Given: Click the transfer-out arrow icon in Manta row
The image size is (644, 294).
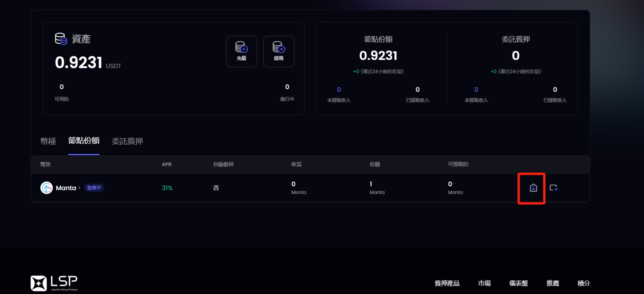Looking at the screenshot, I should pos(553,188).
